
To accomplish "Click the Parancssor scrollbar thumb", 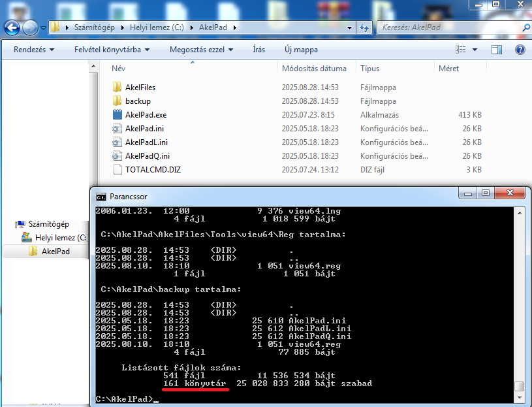I will coord(519,386).
